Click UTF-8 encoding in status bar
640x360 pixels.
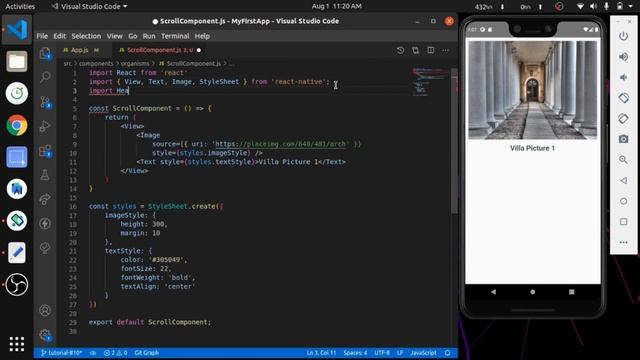pyautogui.click(x=382, y=353)
